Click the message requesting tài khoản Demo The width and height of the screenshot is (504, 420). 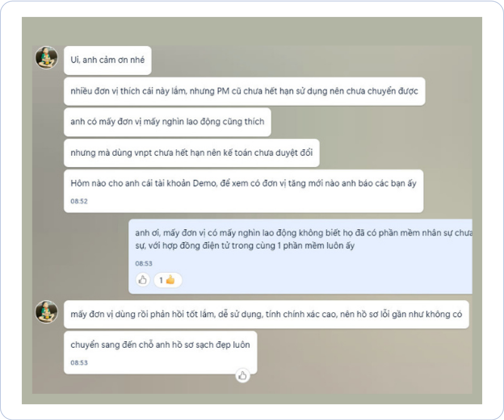pyautogui.click(x=244, y=191)
